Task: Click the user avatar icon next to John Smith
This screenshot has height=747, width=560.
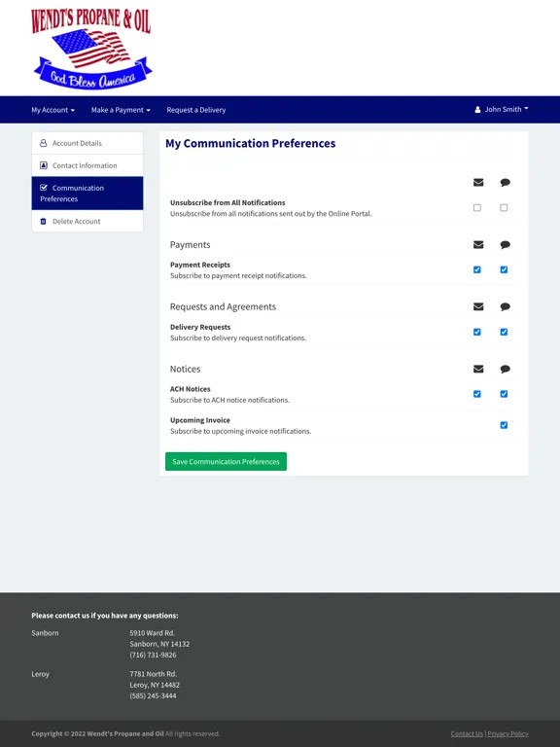Action: click(477, 110)
